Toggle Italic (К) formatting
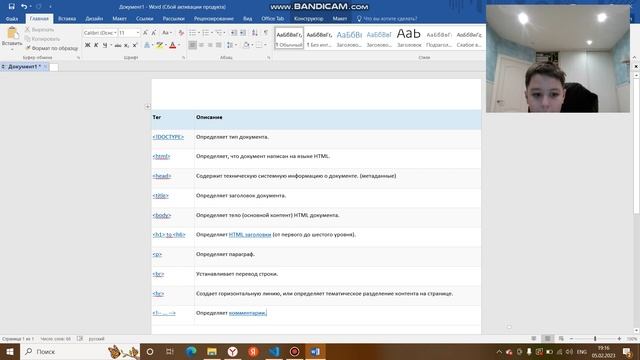640x360 pixels. (96, 45)
